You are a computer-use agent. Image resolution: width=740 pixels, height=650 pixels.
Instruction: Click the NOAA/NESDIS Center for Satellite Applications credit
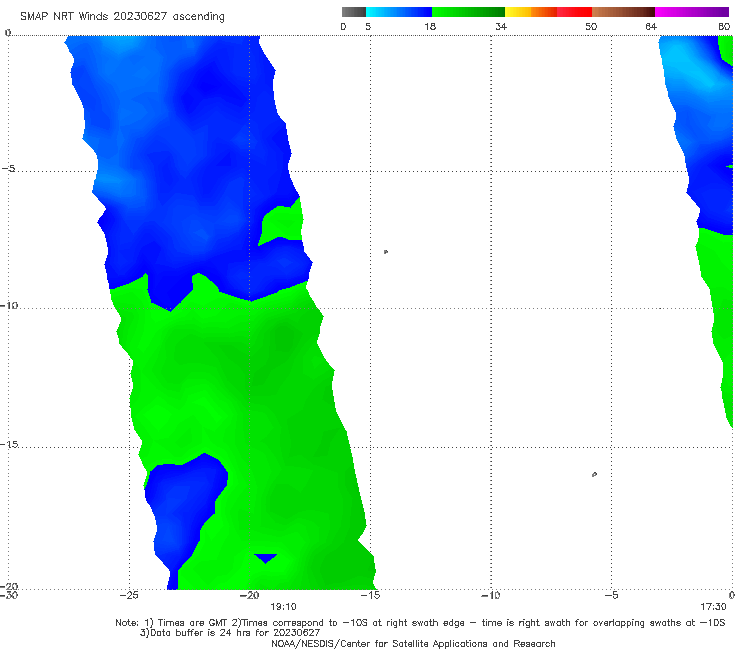tap(413, 643)
